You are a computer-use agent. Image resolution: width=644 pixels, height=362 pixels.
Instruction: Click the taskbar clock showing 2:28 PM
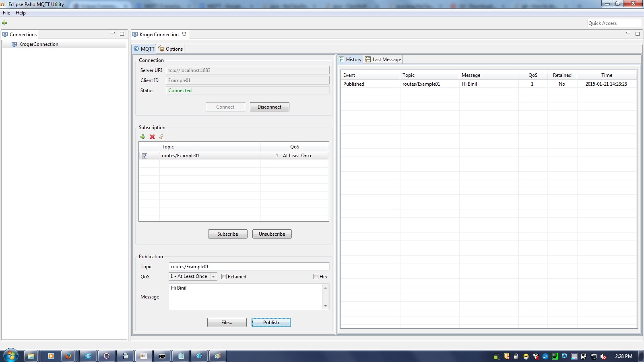point(623,356)
